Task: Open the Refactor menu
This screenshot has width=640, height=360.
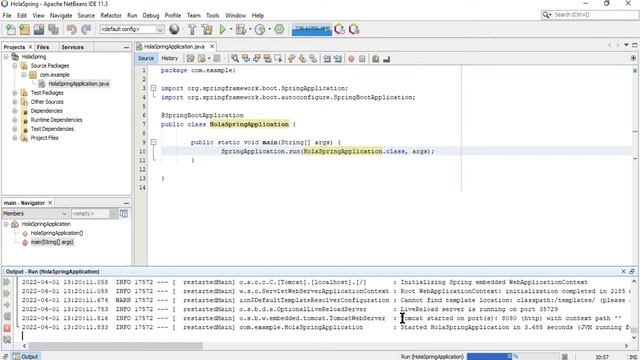Action: (111, 16)
